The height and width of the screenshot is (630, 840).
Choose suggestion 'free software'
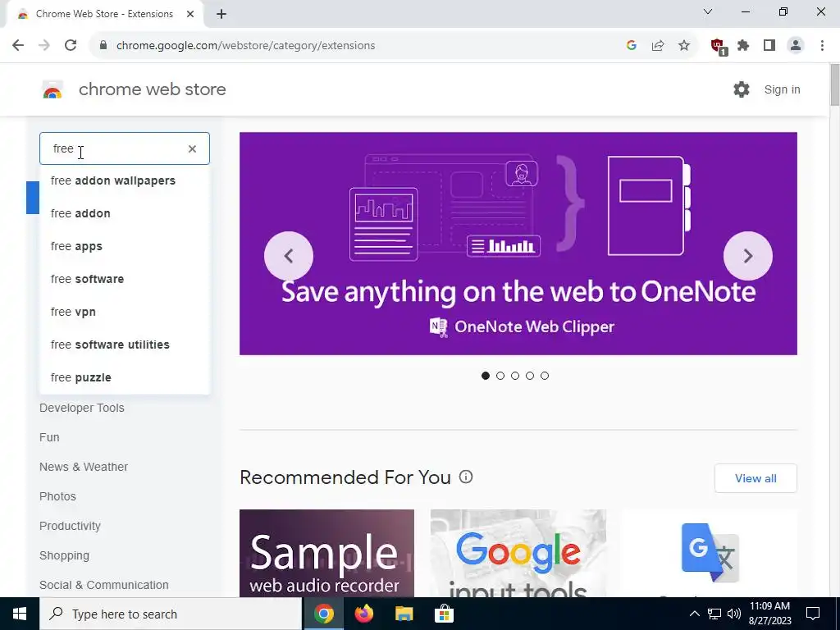click(125, 279)
